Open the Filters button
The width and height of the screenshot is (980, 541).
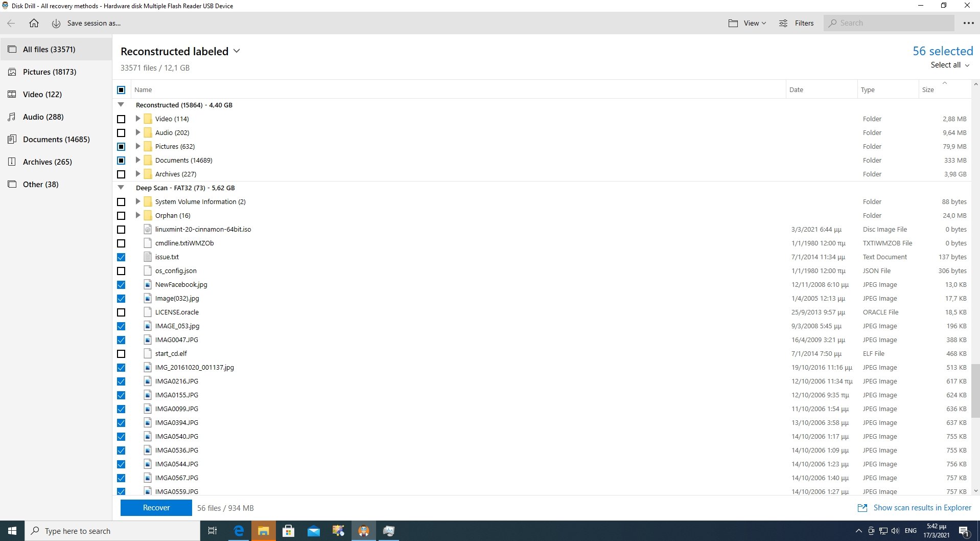[x=797, y=23]
